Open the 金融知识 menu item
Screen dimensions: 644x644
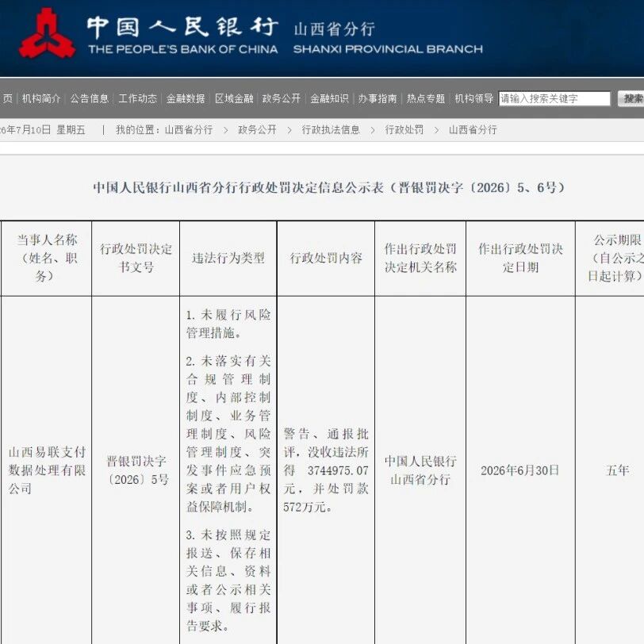(329, 98)
